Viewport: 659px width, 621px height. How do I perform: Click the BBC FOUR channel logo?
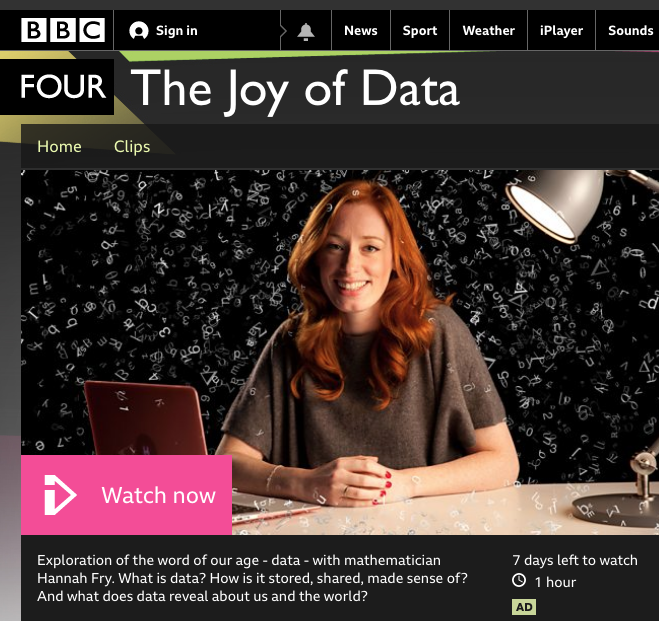(x=57, y=87)
